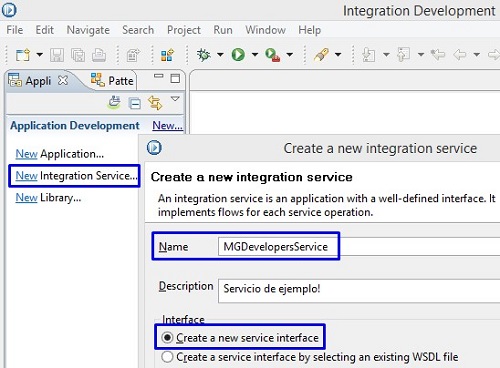Open the Run menu

coord(223,30)
